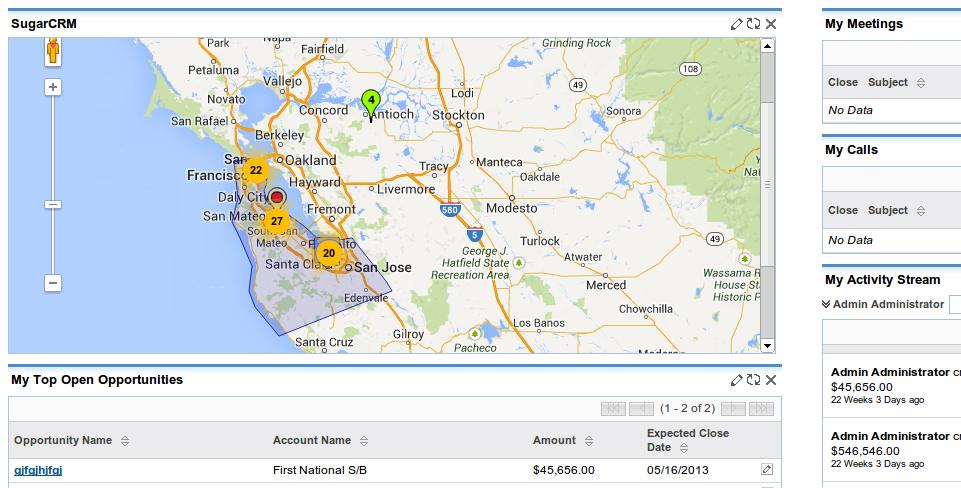Click the San Jose label on the map
The width and height of the screenshot is (961, 488).
(382, 267)
